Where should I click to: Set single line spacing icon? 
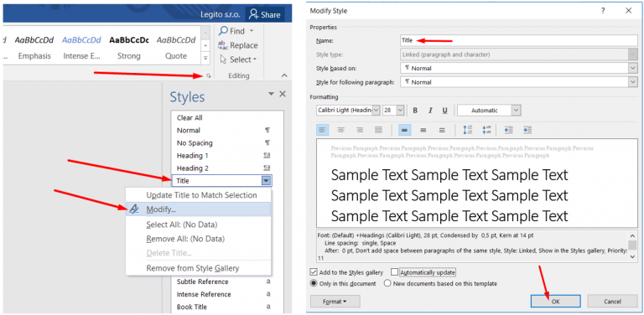404,130
